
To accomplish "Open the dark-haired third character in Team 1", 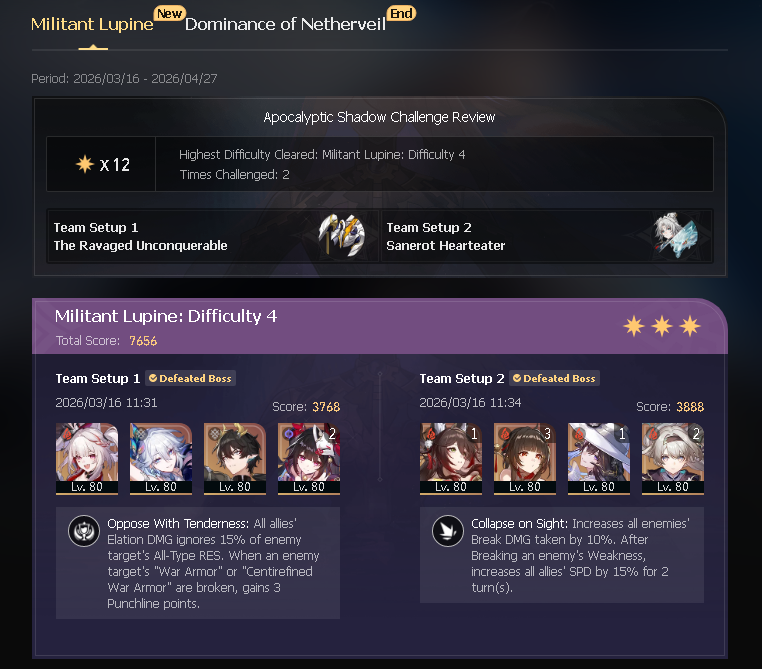I will click(235, 459).
